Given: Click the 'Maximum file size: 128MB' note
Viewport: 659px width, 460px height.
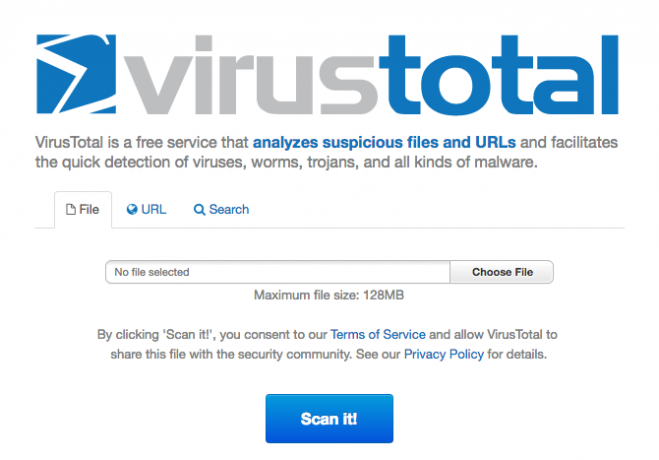Looking at the screenshot, I should point(329,295).
